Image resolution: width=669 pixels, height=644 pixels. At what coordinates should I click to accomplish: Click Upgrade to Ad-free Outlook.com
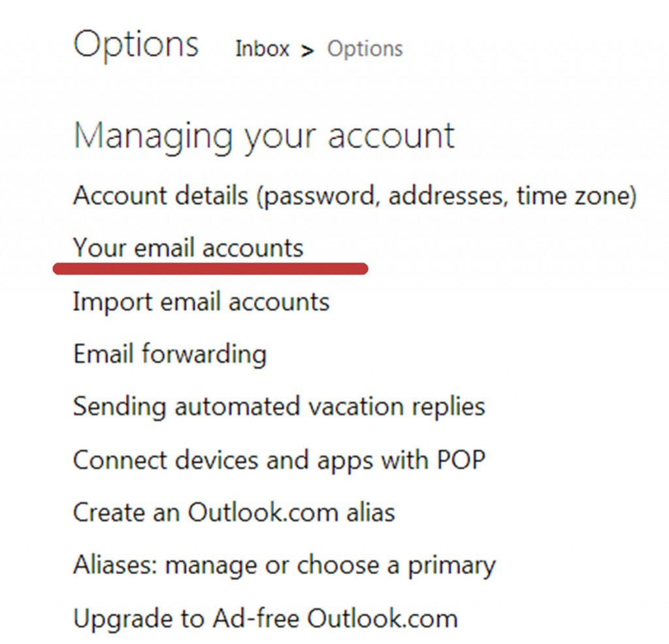click(x=264, y=617)
